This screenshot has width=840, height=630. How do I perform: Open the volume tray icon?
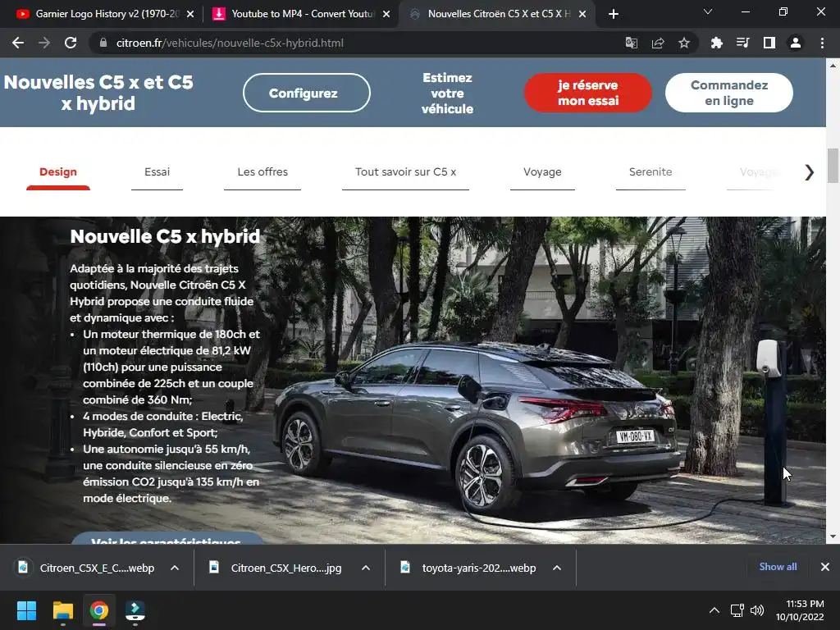[757, 610]
